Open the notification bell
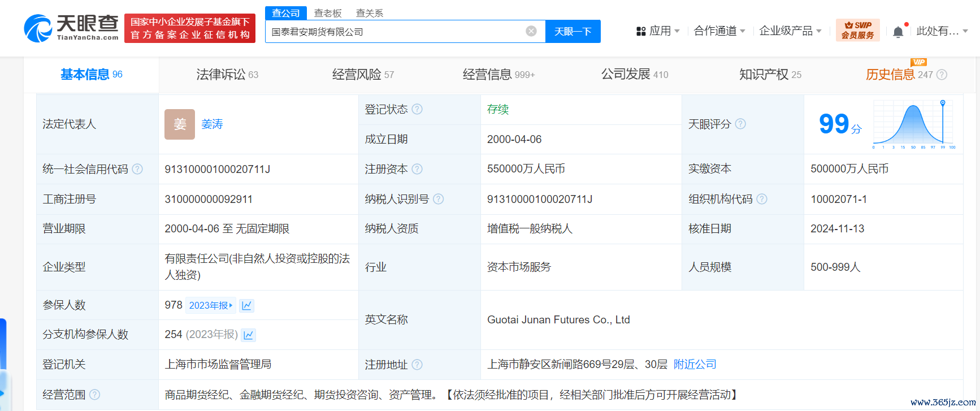Image resolution: width=980 pixels, height=411 pixels. (898, 32)
